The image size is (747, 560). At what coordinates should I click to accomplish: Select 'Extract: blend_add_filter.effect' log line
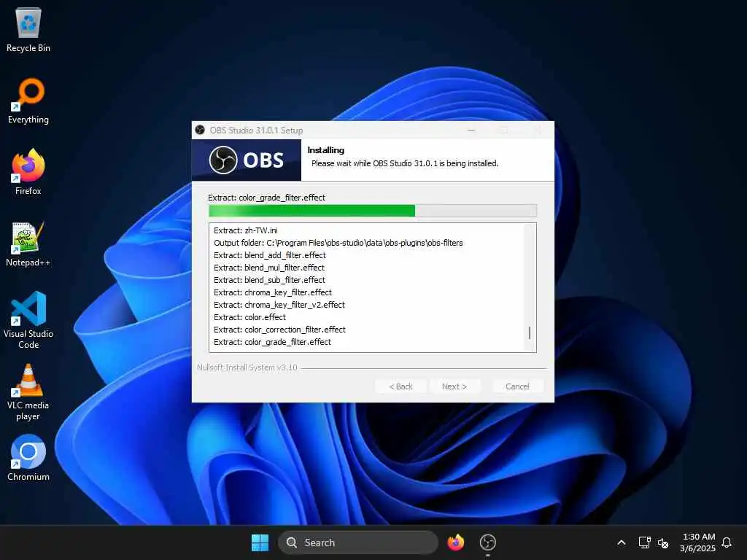point(270,255)
